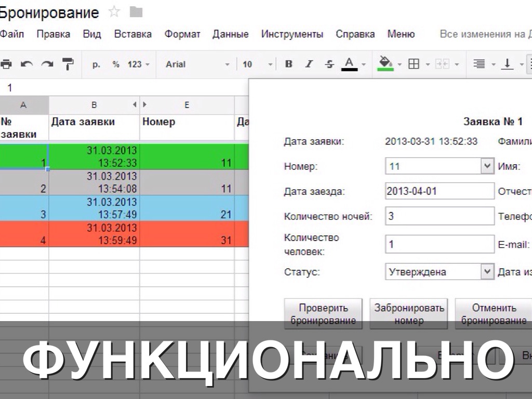Viewport: 532px width, 399px height.
Task: Click the Дата заезда input field
Action: point(440,191)
